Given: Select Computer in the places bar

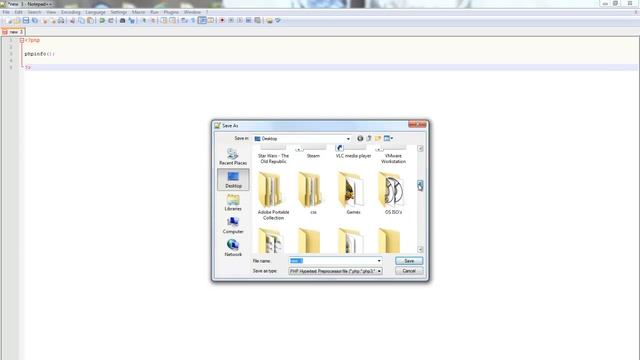Looking at the screenshot, I should tap(233, 225).
